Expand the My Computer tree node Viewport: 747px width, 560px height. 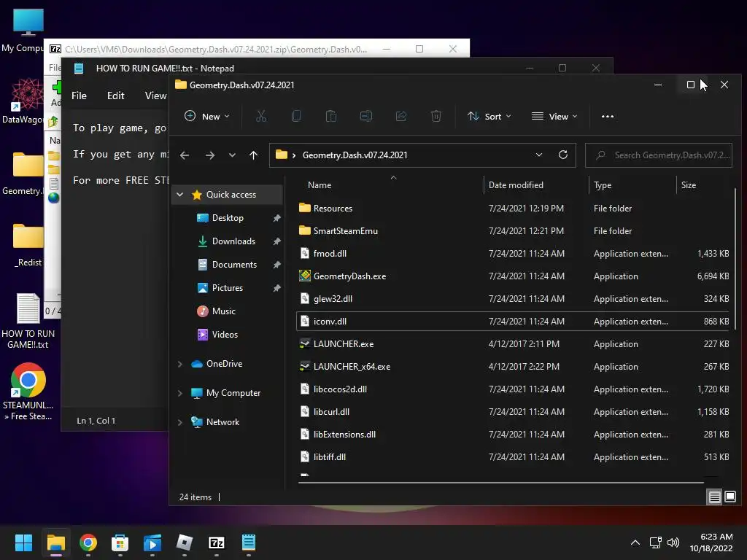tap(180, 393)
